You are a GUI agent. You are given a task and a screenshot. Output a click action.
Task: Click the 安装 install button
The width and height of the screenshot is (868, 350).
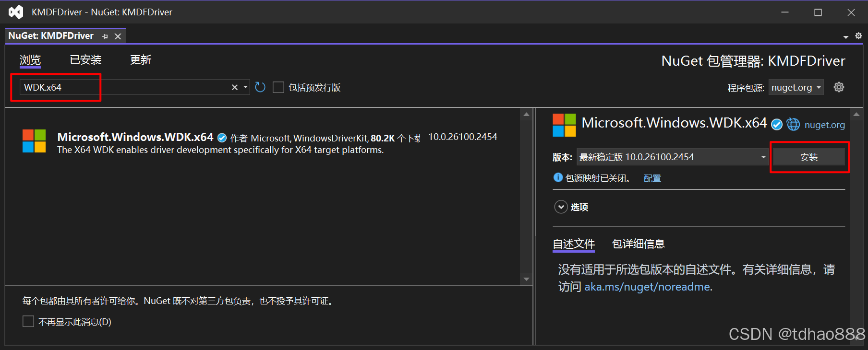pos(809,157)
